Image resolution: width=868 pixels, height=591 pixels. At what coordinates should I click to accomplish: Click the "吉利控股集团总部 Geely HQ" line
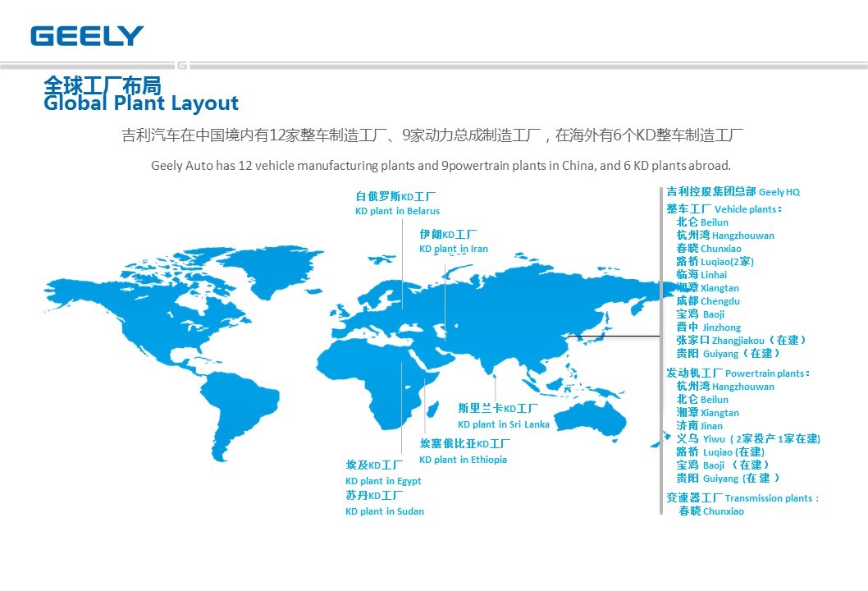click(x=733, y=191)
